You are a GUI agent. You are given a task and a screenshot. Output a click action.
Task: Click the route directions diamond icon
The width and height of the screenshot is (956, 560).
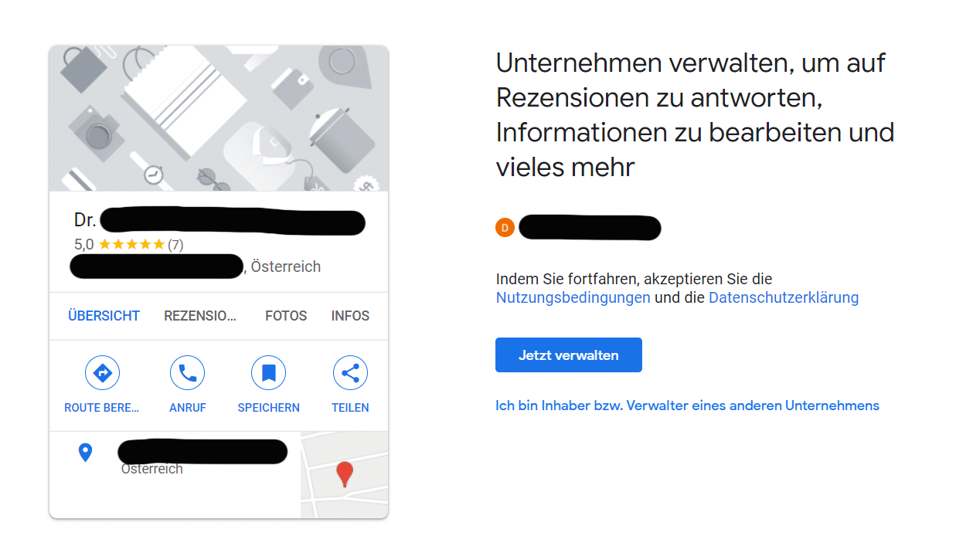point(103,374)
